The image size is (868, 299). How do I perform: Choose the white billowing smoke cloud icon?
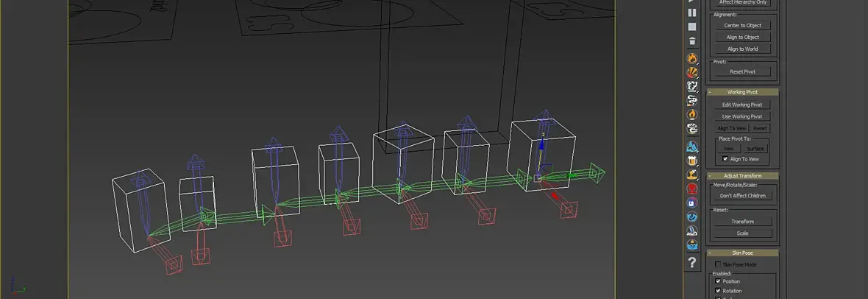(x=692, y=86)
